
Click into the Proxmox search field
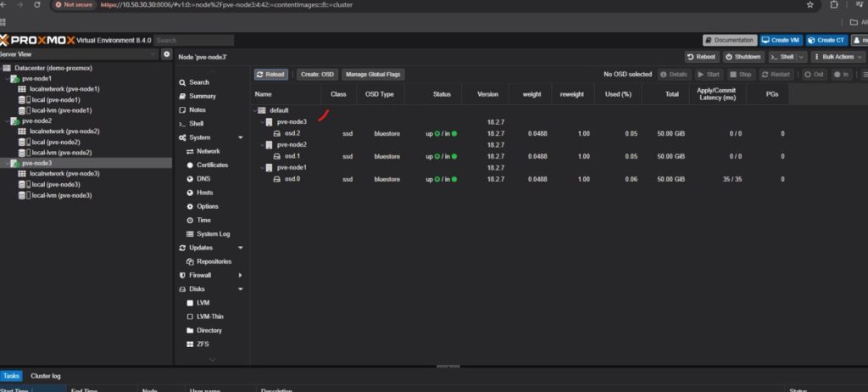click(x=193, y=41)
